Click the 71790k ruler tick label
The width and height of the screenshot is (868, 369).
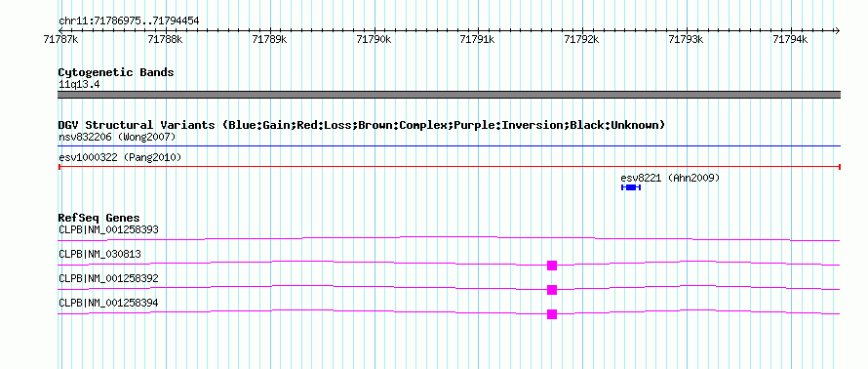click(374, 39)
